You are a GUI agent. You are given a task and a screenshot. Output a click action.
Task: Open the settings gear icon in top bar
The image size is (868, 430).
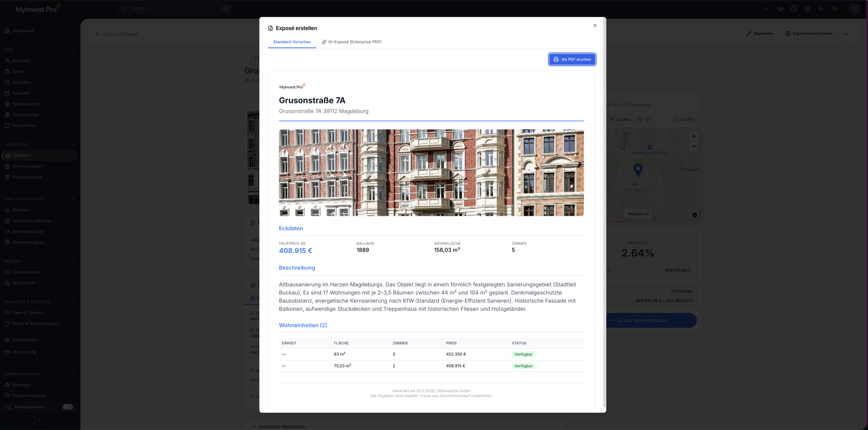pyautogui.click(x=807, y=9)
